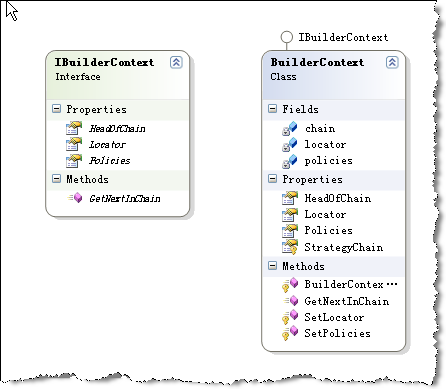Click the IBuilderContext lollipop label
The image size is (446, 389).
tap(343, 37)
